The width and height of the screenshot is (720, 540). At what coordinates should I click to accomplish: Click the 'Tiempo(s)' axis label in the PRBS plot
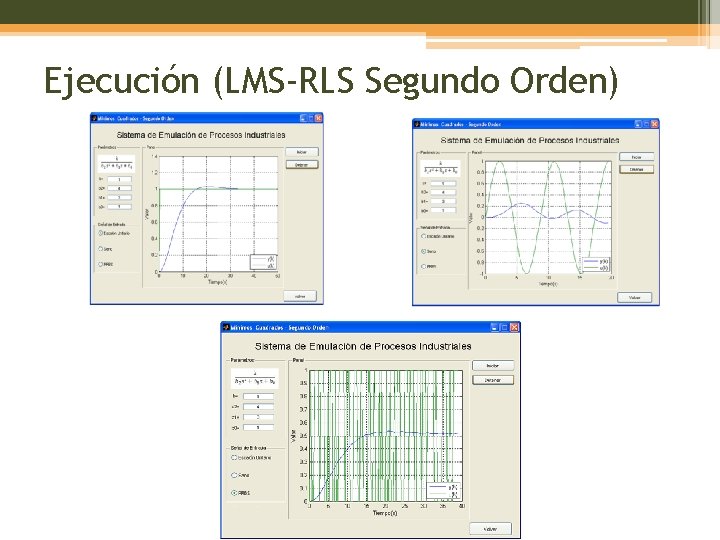(x=385, y=513)
